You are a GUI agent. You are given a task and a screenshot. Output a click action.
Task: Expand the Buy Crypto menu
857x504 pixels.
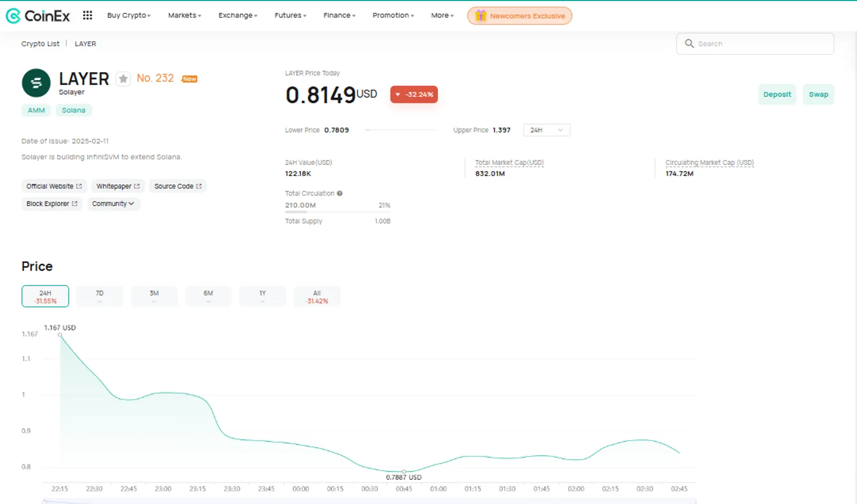pyautogui.click(x=129, y=16)
